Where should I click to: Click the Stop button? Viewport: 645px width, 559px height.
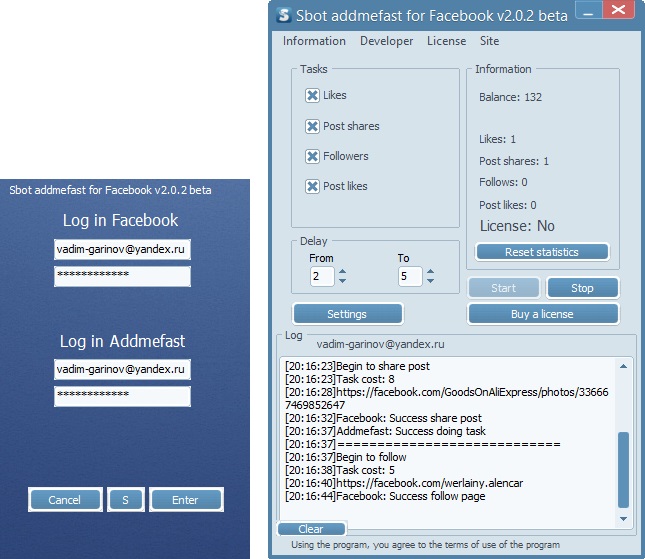(x=582, y=288)
